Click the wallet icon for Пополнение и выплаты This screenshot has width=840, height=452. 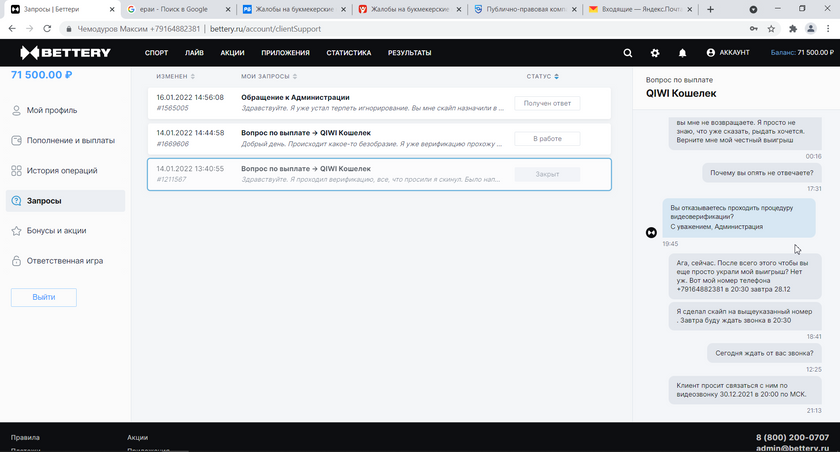point(16,140)
